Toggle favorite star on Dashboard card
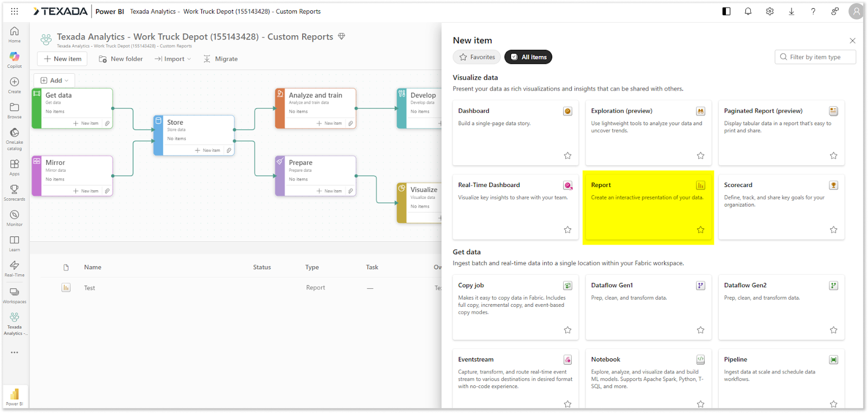The image size is (868, 413). (x=567, y=156)
